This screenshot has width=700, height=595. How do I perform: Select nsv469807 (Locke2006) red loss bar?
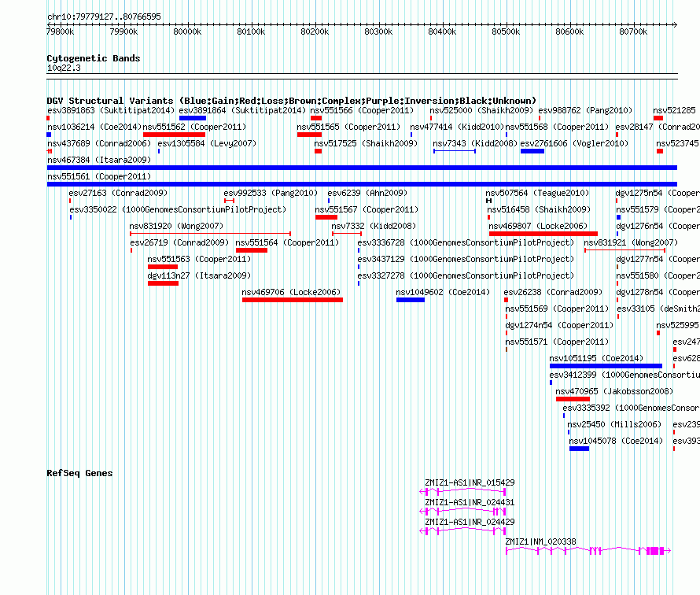(543, 234)
